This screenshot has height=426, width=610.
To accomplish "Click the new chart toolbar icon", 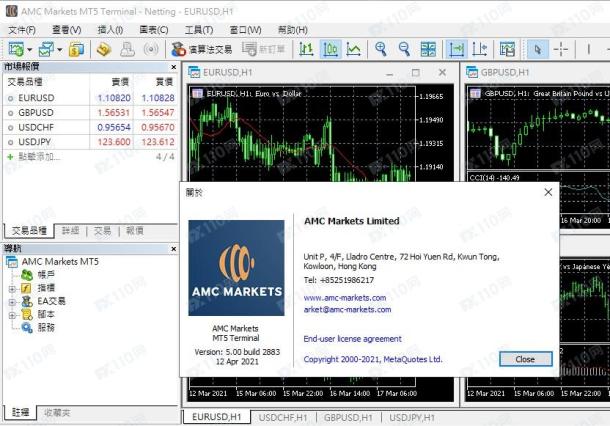I will pyautogui.click(x=16, y=49).
